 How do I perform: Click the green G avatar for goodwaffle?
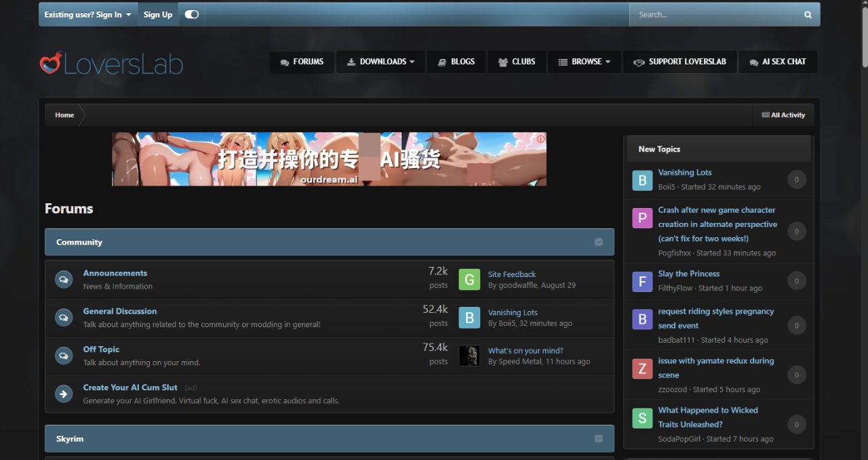coord(469,280)
